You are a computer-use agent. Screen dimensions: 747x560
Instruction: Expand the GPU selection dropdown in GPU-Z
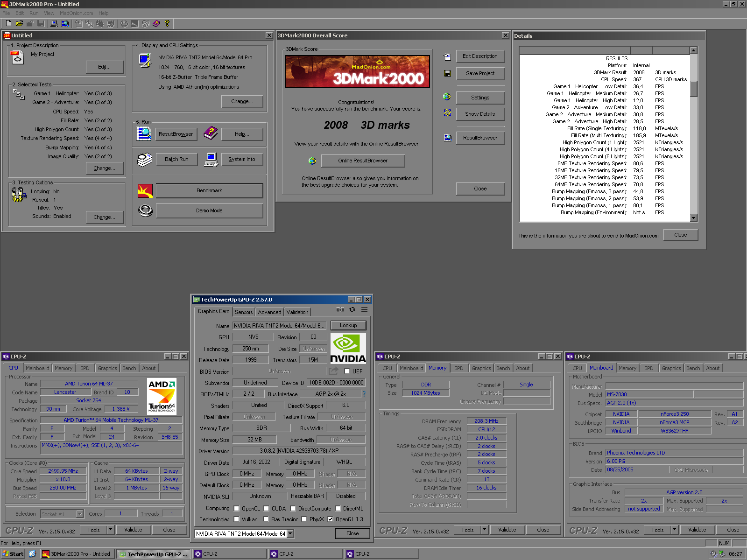(290, 533)
